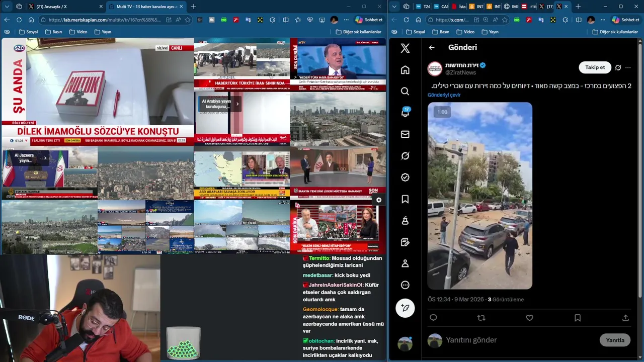644x362 pixels.
Task: Open Profile icon in X sidebar
Action: coord(405,263)
